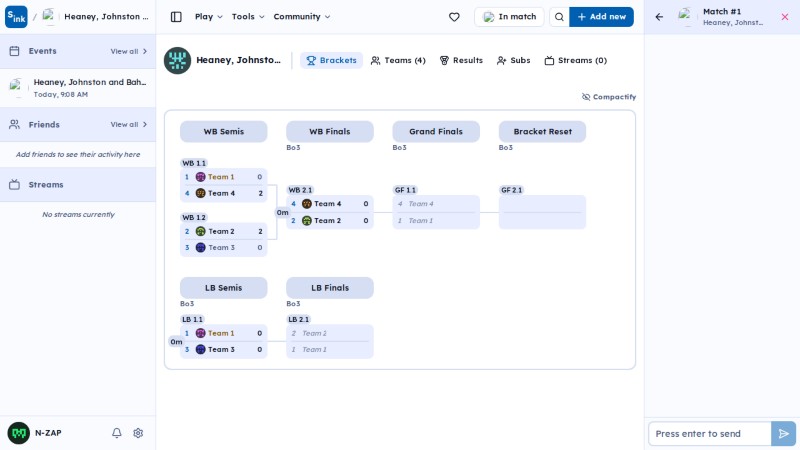Click the Add new button

602,17
